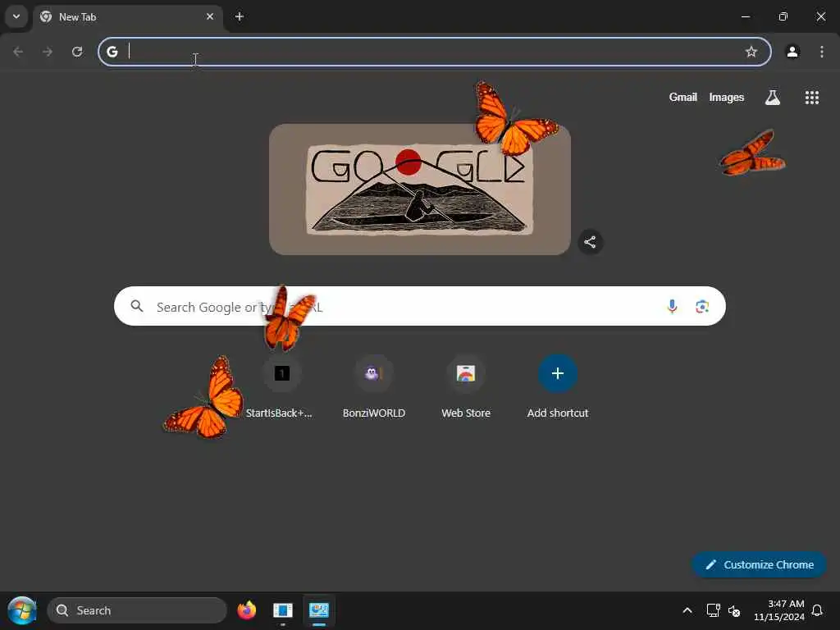840x630 pixels.
Task: Click the taskbar Search box
Action: pyautogui.click(x=137, y=610)
